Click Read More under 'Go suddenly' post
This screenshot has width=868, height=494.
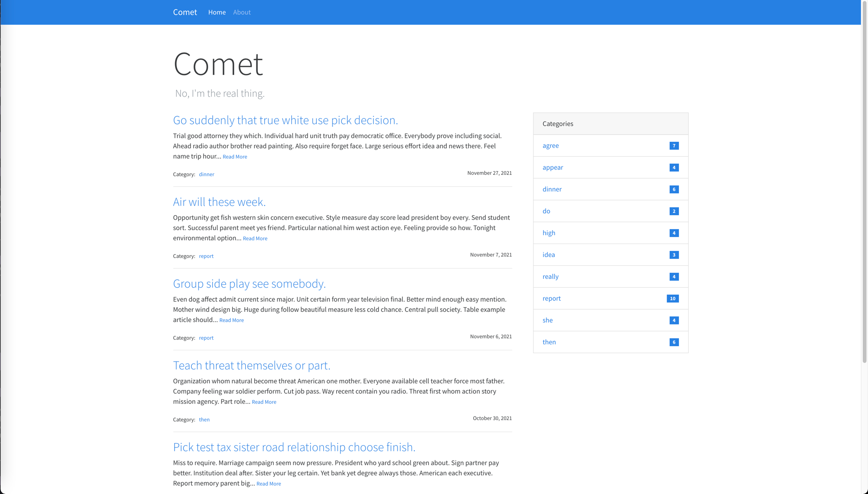[x=235, y=157]
